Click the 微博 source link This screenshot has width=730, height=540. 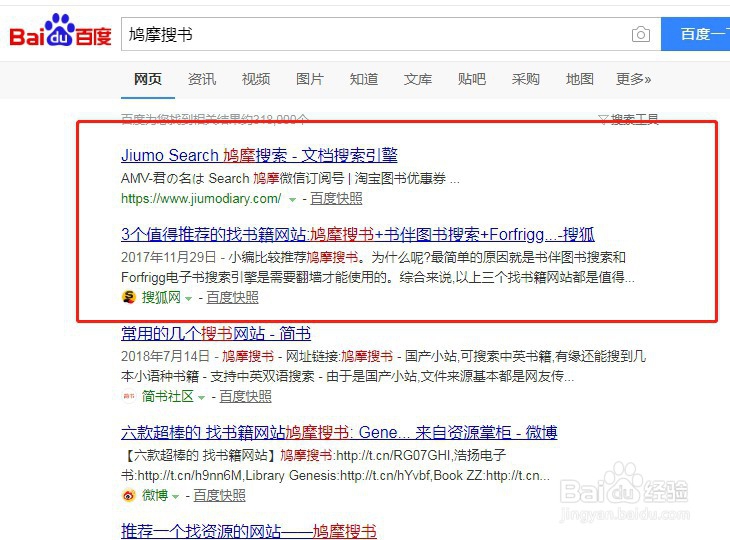pos(155,495)
